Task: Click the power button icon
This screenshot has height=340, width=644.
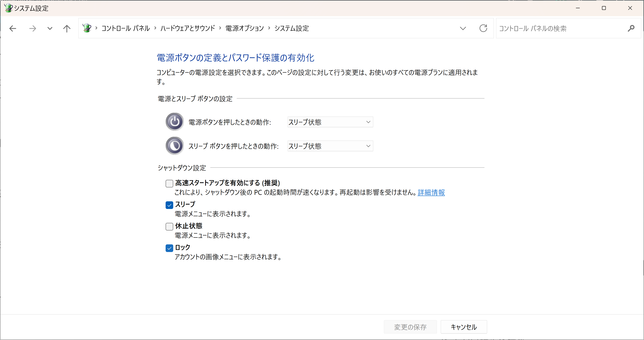Action: click(x=174, y=122)
